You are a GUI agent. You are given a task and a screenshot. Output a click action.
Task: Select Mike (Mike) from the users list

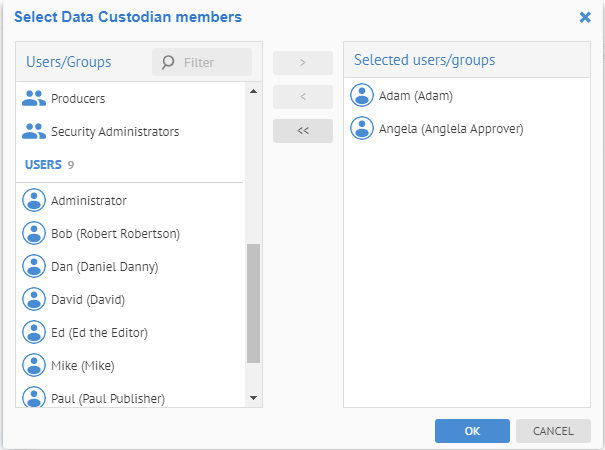85,365
